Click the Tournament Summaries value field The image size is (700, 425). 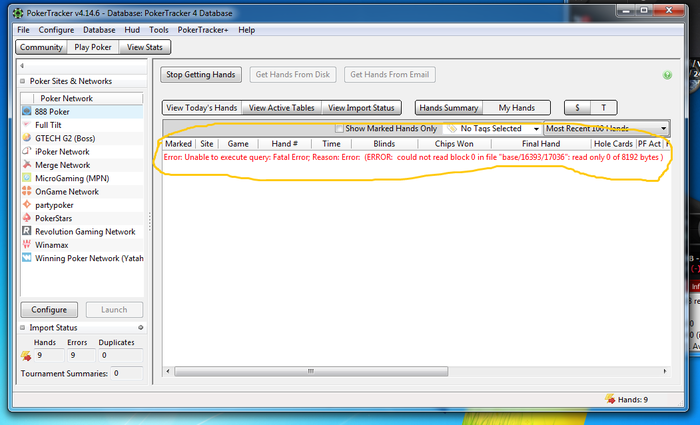[x=127, y=373]
